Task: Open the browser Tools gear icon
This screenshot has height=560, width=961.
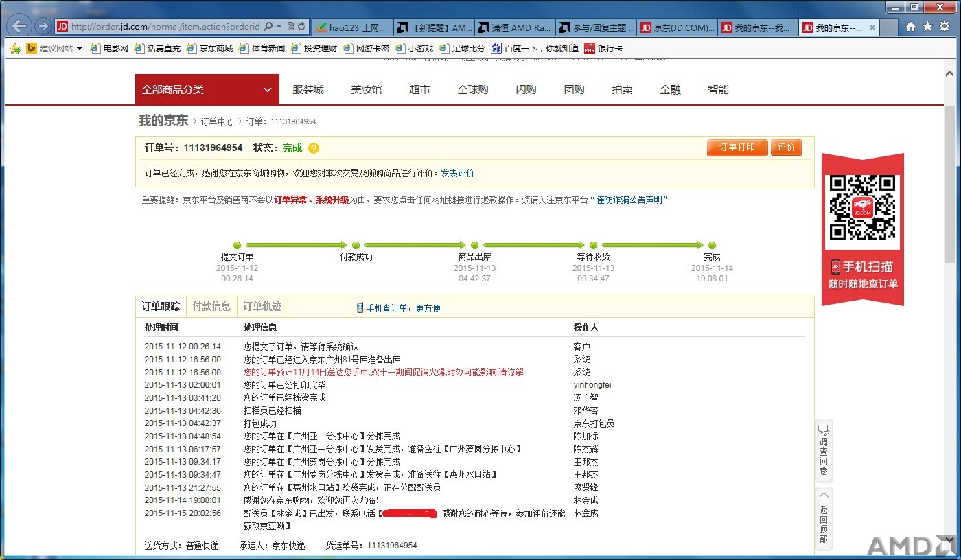Action: point(945,27)
